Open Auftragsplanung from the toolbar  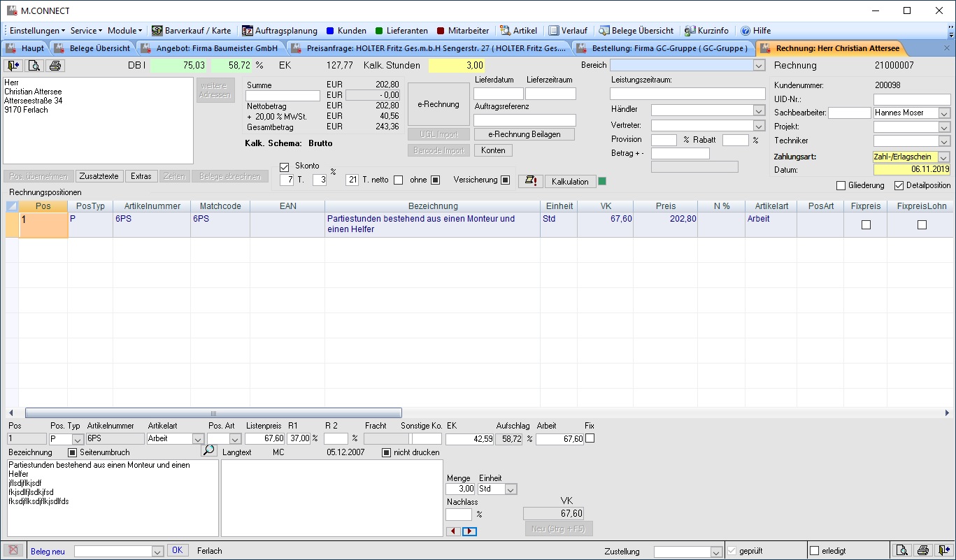tap(280, 31)
